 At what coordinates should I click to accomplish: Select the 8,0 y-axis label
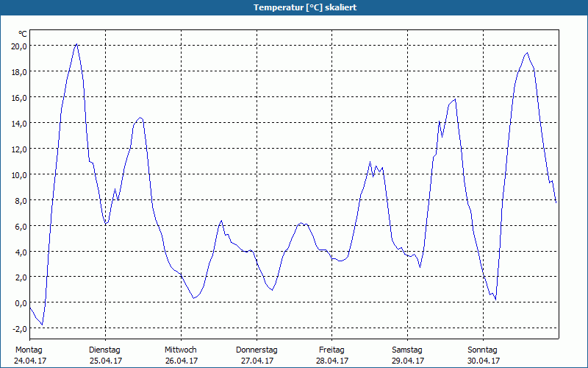click(21, 200)
